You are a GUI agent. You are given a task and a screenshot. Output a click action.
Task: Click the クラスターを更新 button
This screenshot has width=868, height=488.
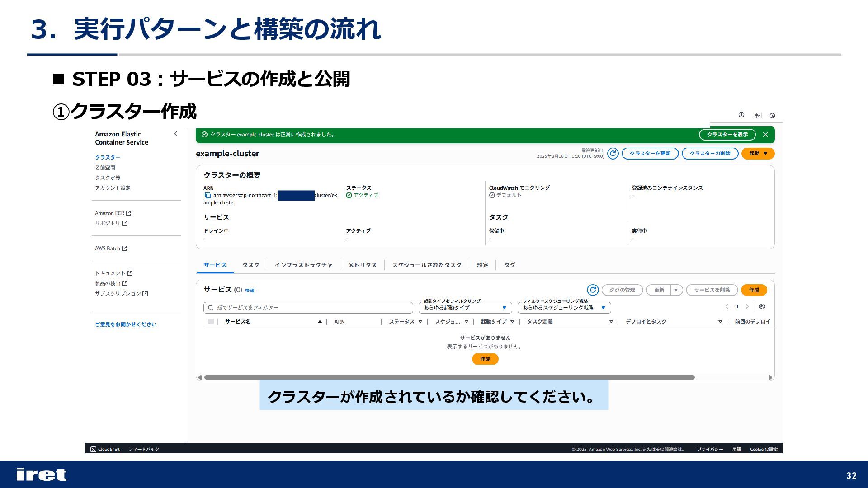(x=650, y=154)
